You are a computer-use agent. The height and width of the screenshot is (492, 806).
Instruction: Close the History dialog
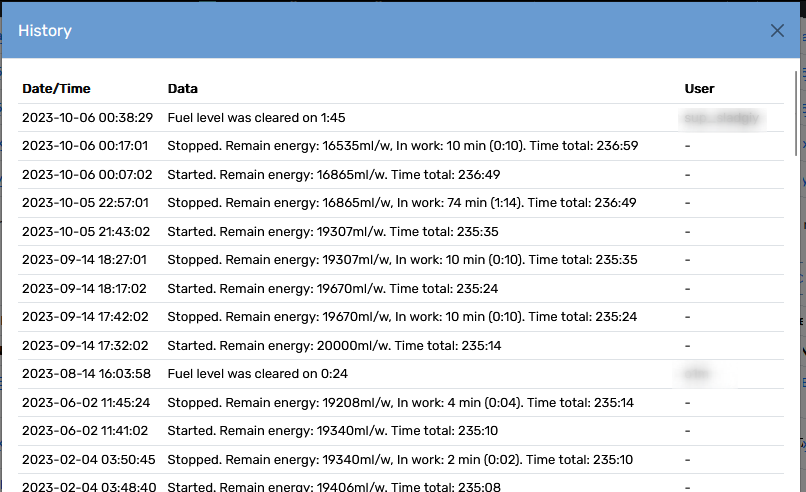click(x=777, y=31)
